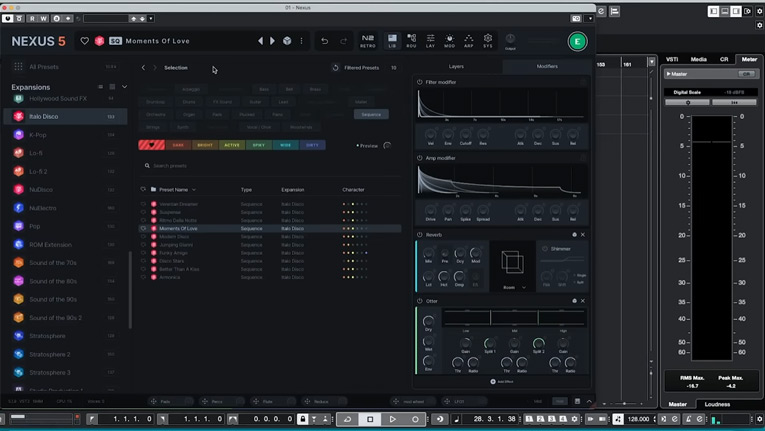Open the green E user account icon

(577, 41)
